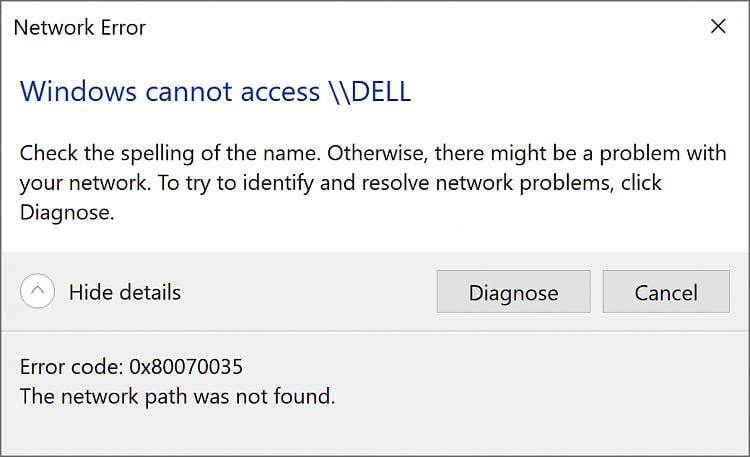Click "The network path was not found." message

[x=177, y=396]
